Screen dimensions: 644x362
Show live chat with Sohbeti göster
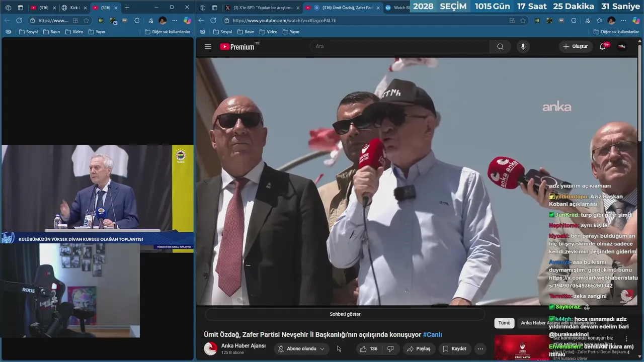click(345, 314)
